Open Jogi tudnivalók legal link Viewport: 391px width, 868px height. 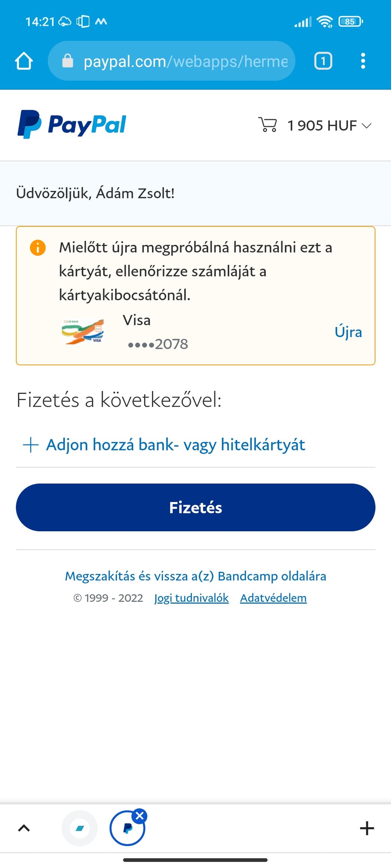click(191, 598)
